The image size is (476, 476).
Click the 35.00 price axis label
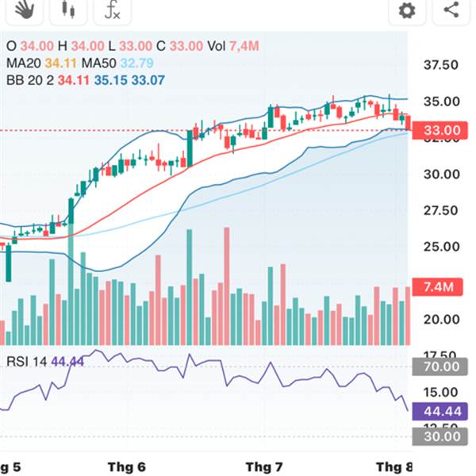pyautogui.click(x=442, y=102)
